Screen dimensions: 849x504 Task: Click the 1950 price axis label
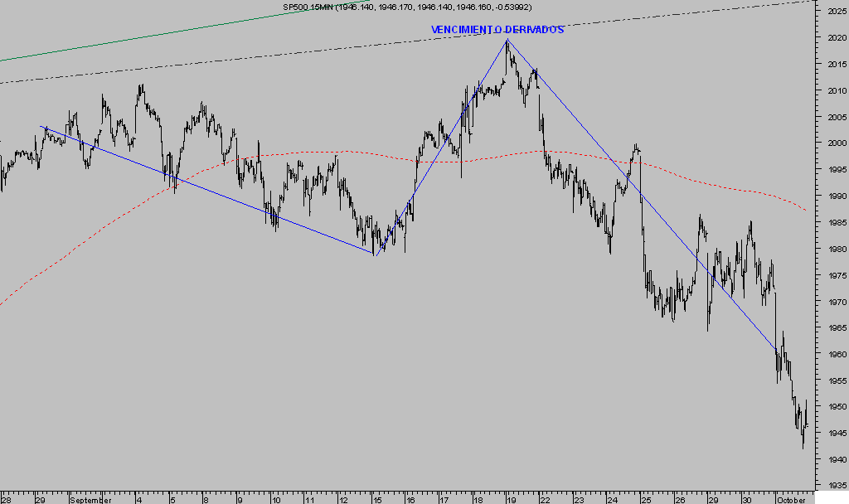point(836,407)
